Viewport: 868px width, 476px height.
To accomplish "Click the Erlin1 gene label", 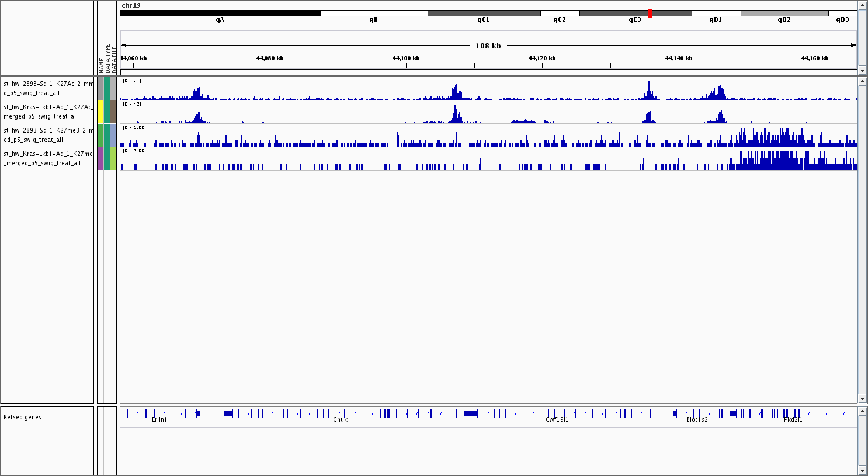I will (x=159, y=419).
